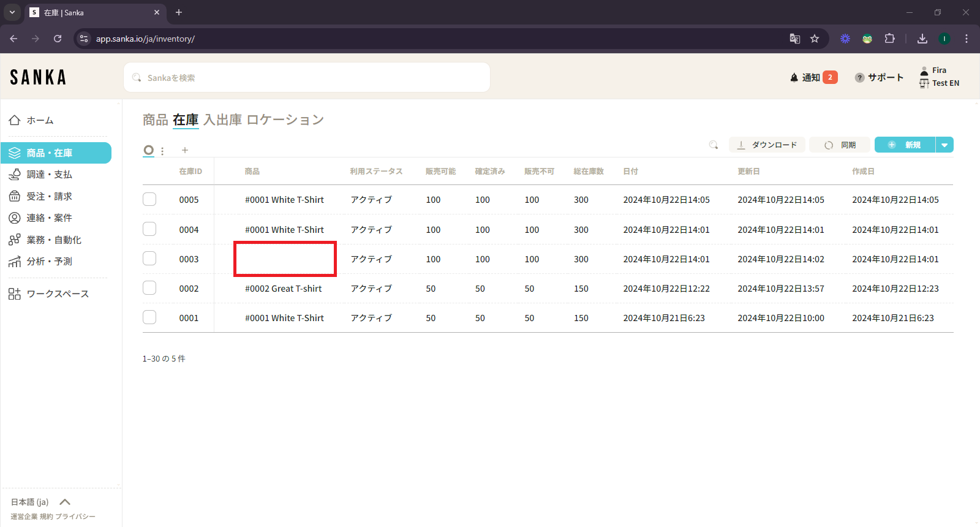Screen dimensions: 980x527
Task: Select checkbox for inventory row 0005
Action: pyautogui.click(x=149, y=200)
